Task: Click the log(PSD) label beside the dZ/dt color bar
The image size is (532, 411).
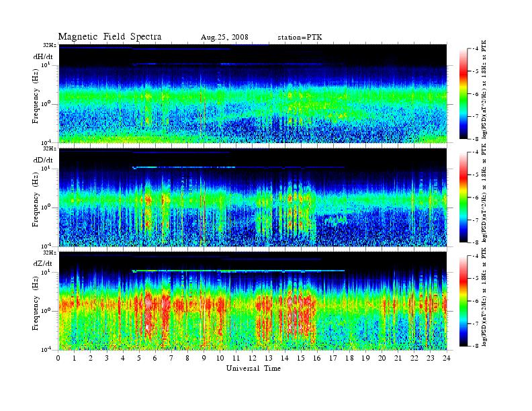Action: 484,297
